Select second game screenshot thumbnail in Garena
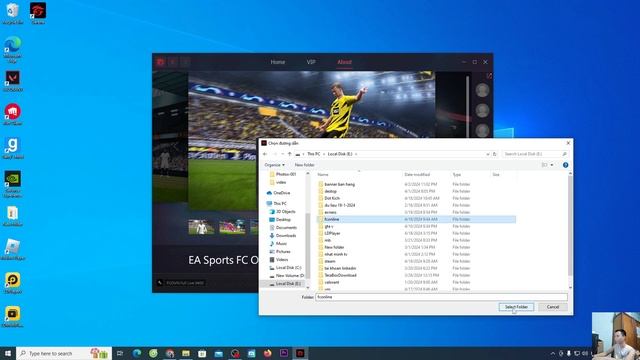Viewport: 640px width, 360px height. pos(232,227)
